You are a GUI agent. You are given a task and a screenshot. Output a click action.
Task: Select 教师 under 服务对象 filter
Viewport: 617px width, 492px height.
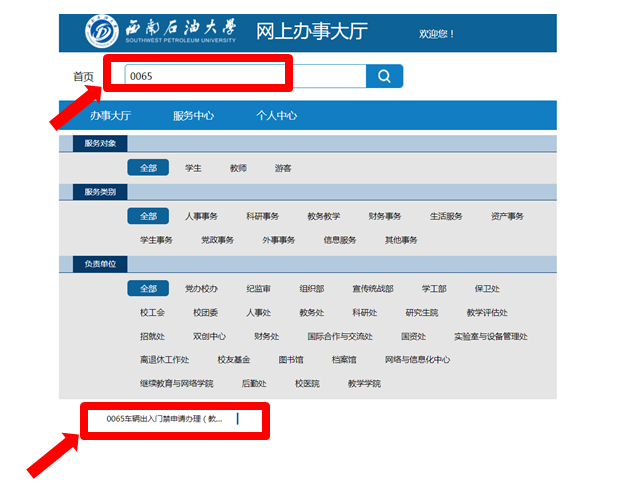tap(238, 168)
